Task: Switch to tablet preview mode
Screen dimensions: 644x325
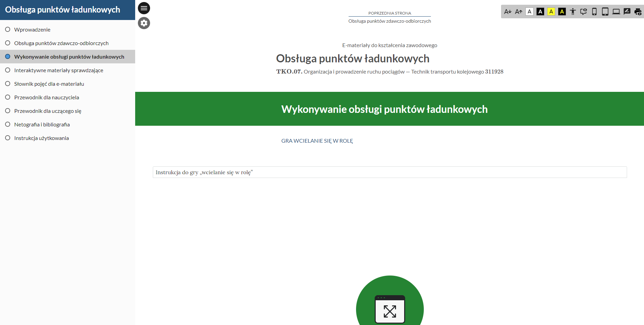Action: tap(605, 11)
